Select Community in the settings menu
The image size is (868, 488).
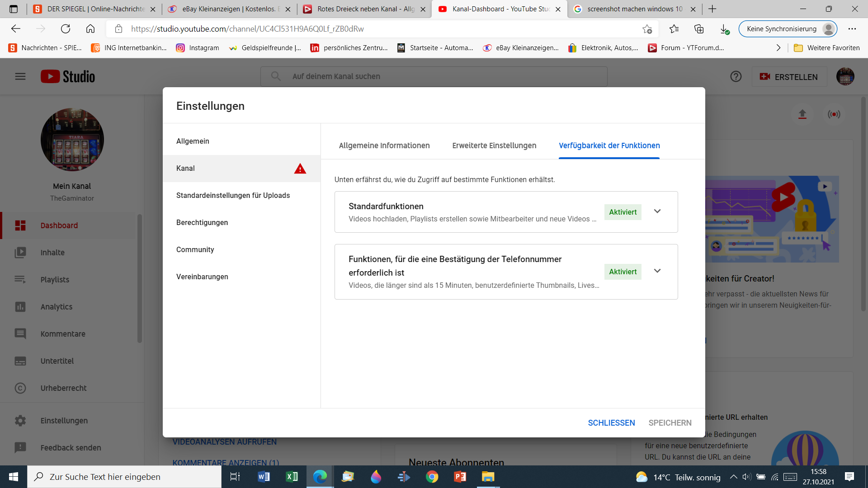click(195, 249)
